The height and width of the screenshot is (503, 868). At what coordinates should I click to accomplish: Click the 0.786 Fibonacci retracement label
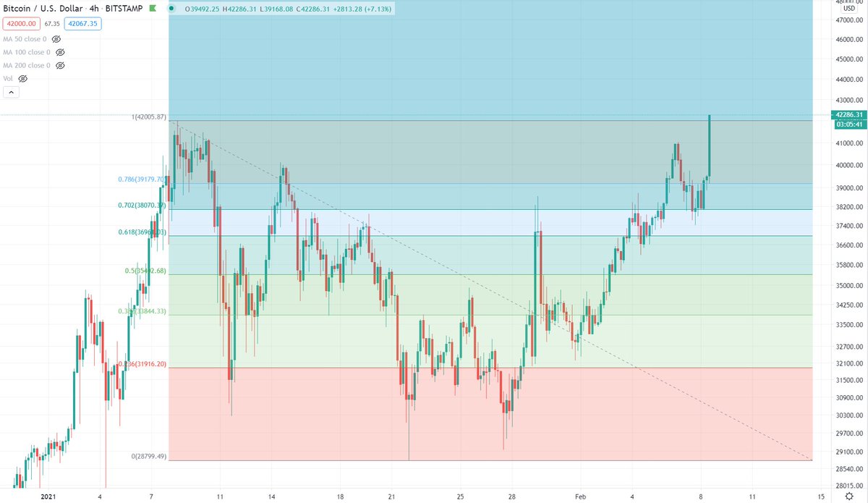[x=140, y=177]
